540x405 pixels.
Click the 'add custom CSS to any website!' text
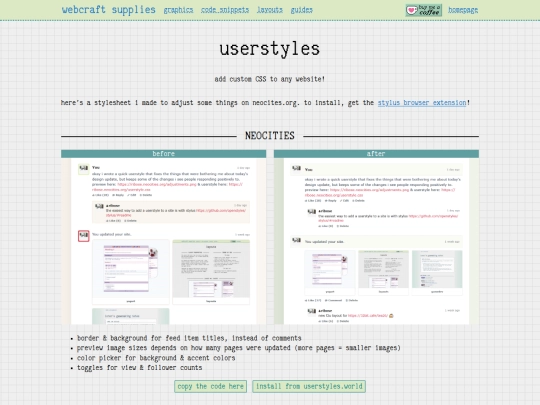click(270, 79)
